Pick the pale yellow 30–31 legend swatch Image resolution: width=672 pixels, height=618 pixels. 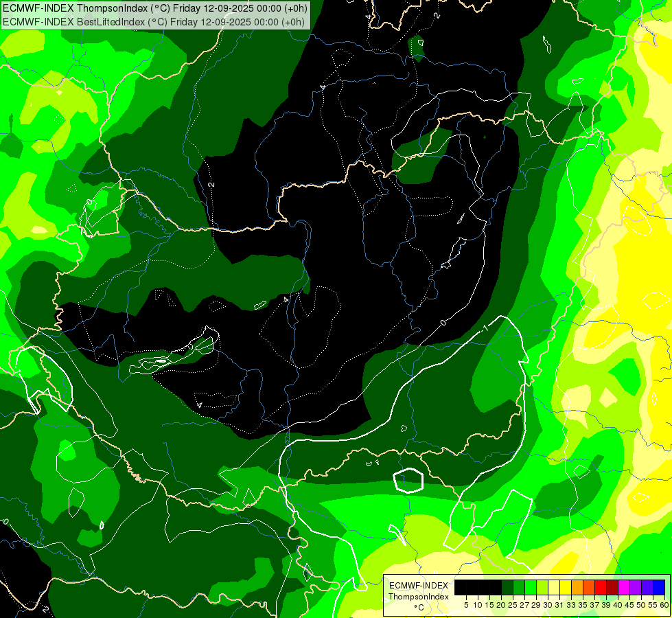(x=554, y=587)
